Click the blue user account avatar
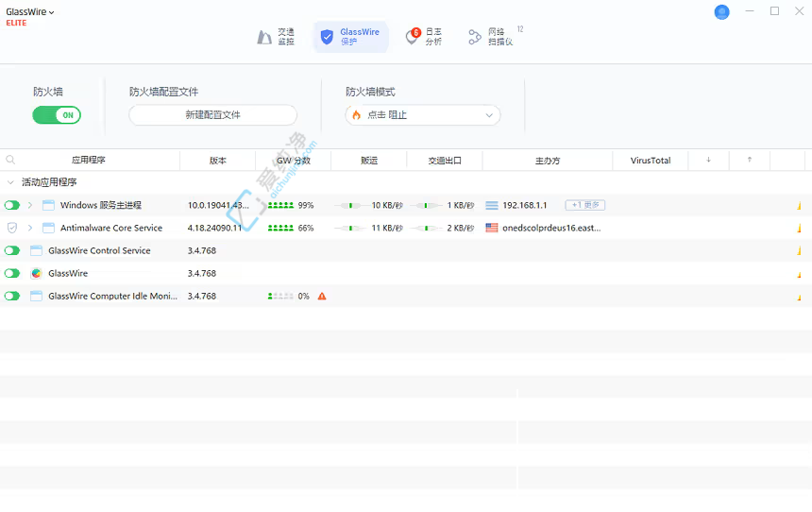The height and width of the screenshot is (512, 812). [721, 12]
